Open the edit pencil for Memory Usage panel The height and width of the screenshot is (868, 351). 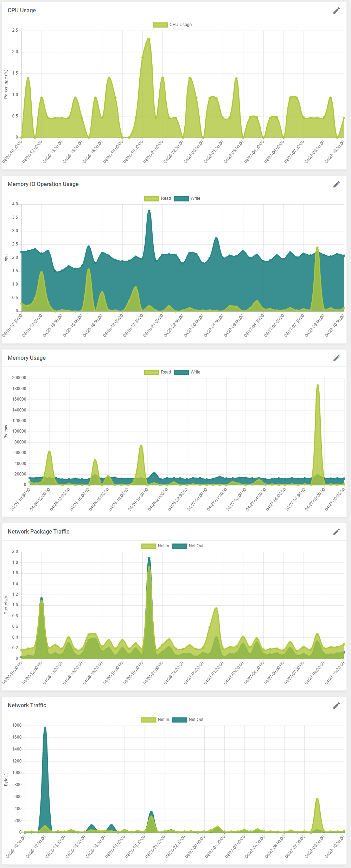point(337,358)
